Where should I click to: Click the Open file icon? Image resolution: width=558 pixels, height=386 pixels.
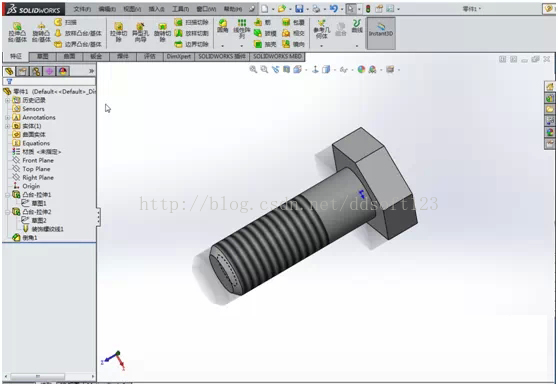282,9
